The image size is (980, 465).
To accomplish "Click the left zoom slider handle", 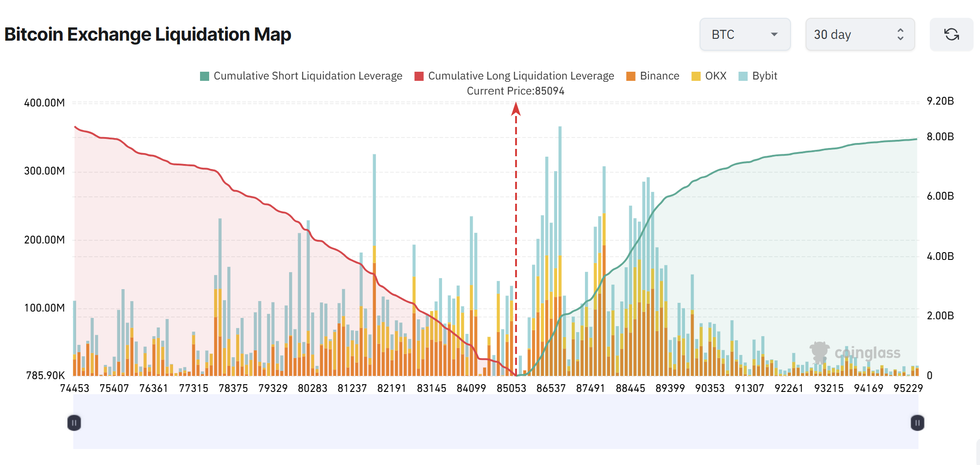I will point(74,423).
